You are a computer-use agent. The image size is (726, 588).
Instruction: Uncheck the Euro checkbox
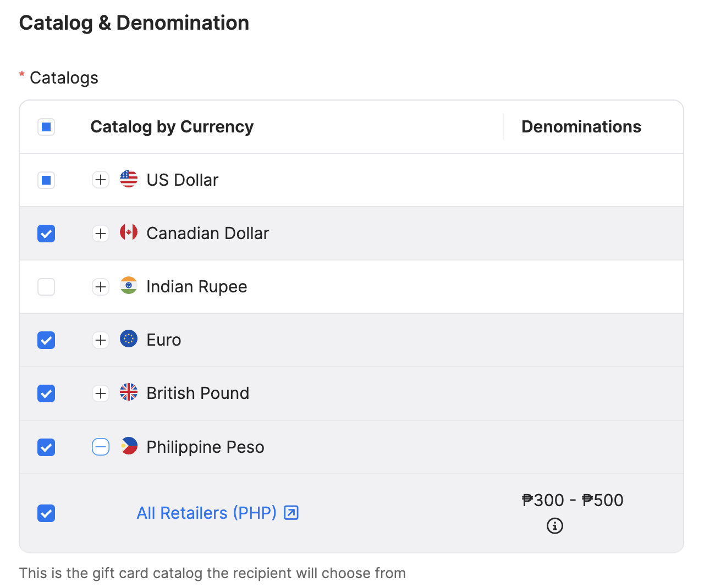point(46,340)
